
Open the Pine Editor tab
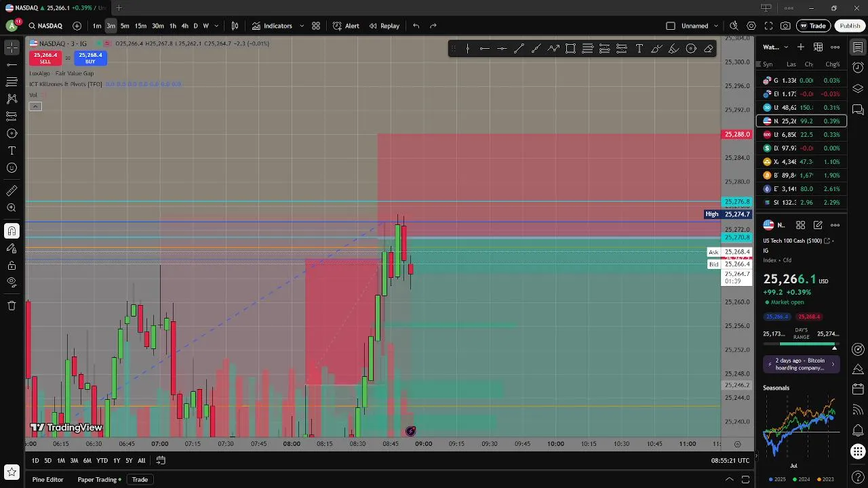[x=47, y=480]
